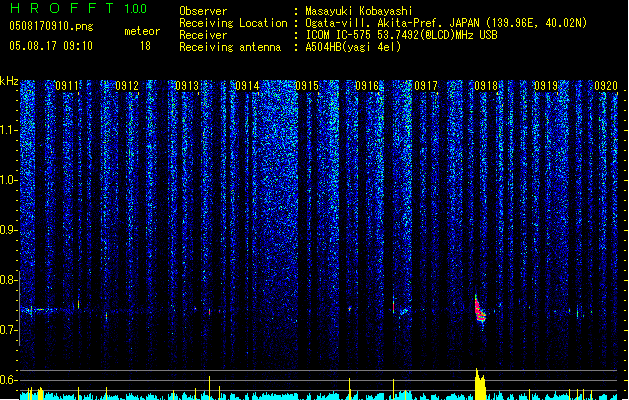Click the Receiving Location label
This screenshot has height=400, width=629.
coord(233,23)
